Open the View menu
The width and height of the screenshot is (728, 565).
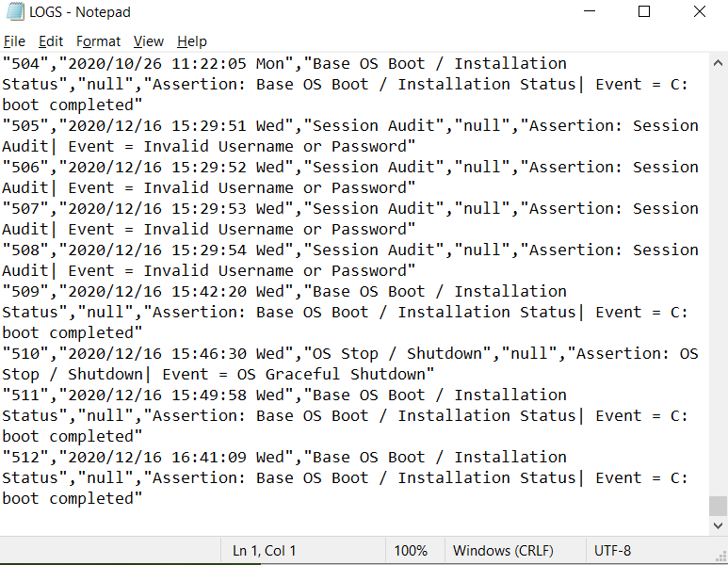148,41
